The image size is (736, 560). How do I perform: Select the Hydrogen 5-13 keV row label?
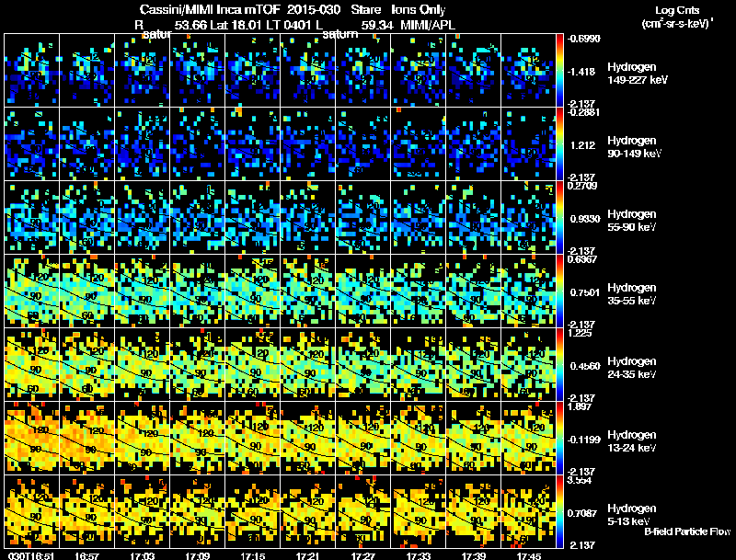tap(632, 515)
